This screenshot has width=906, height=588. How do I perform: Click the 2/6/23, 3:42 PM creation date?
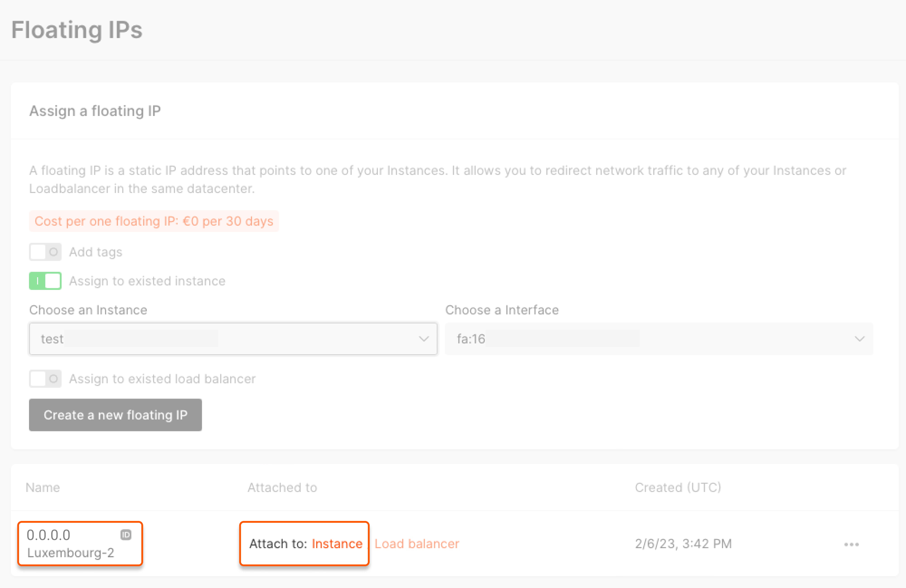pyautogui.click(x=683, y=543)
